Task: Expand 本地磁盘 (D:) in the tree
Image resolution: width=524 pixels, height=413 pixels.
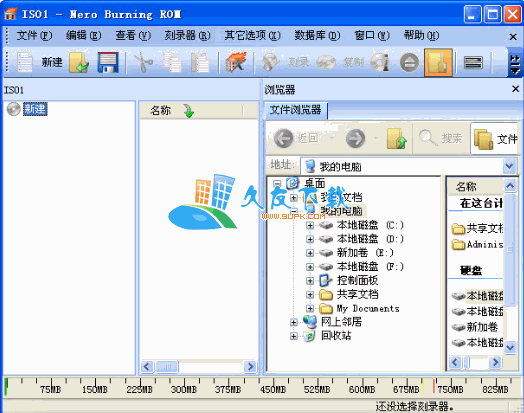Action: coord(310,239)
